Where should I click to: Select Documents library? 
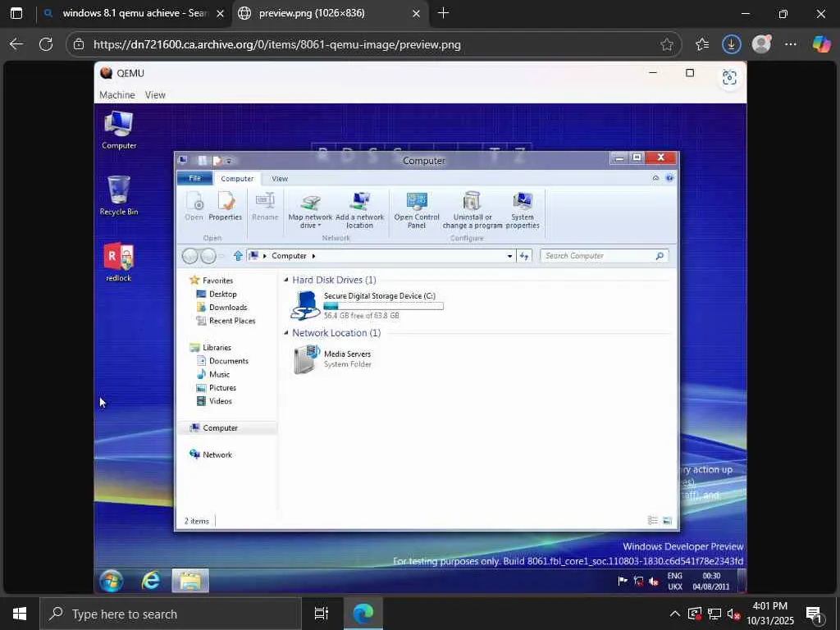click(228, 361)
